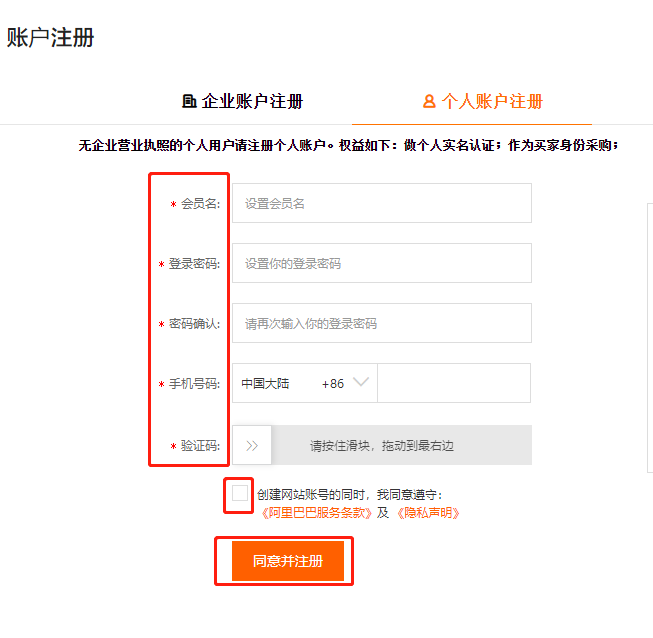653x638 pixels.
Task: Click the 验证码 field label
Action: 200,446
